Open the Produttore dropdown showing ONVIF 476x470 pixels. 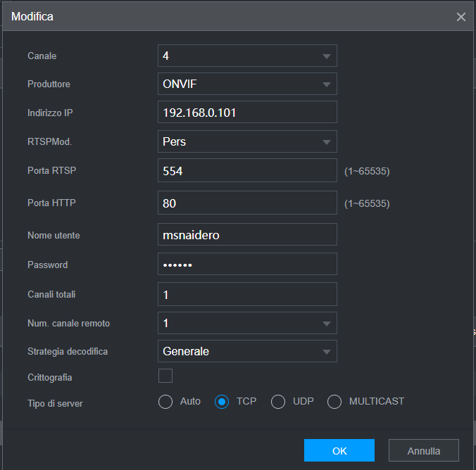click(247, 84)
